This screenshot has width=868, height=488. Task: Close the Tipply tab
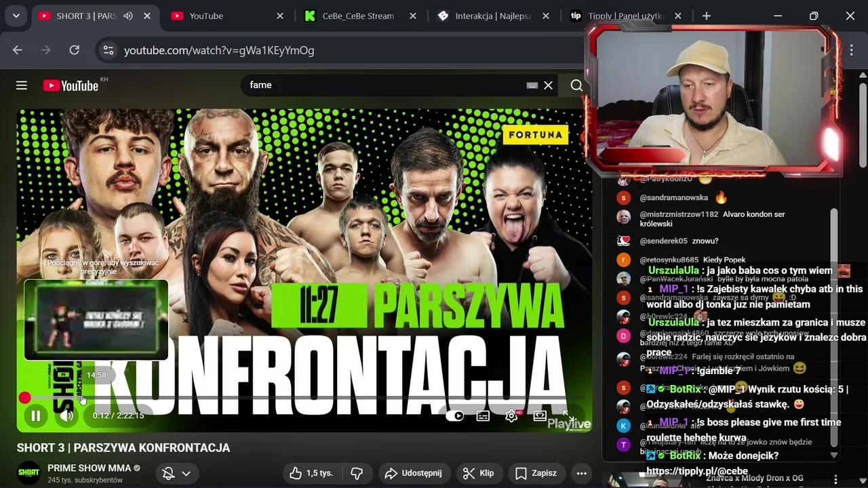coord(678,16)
